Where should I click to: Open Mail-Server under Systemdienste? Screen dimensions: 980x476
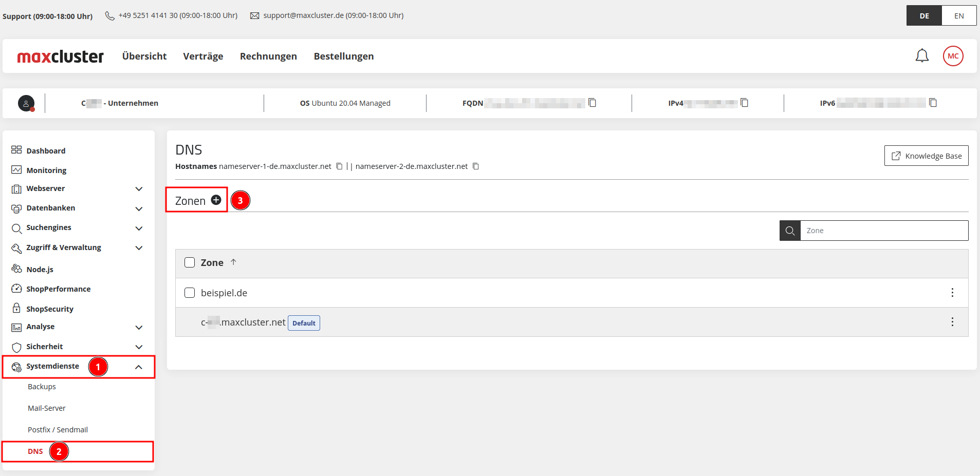(47, 408)
